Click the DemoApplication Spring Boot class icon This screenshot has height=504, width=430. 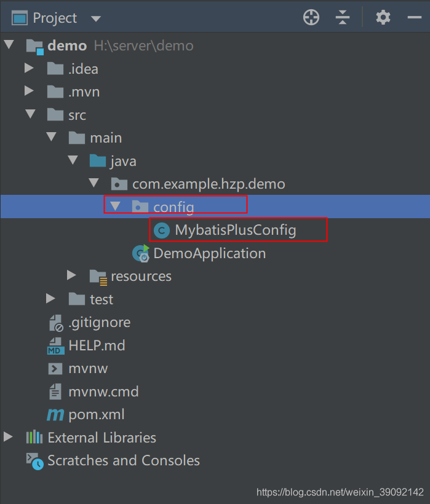coord(141,253)
